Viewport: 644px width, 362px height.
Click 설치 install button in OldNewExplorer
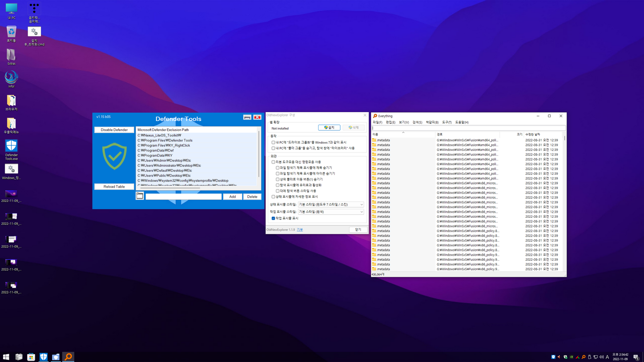click(329, 128)
